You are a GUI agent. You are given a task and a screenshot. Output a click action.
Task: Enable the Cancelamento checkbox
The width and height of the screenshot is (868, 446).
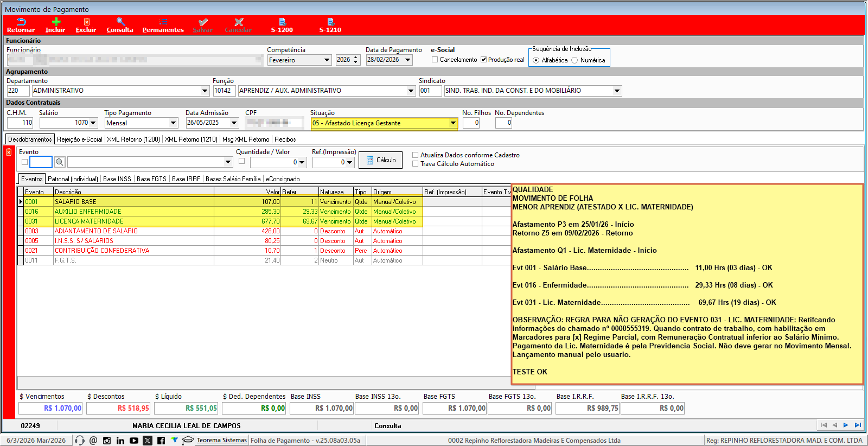(435, 60)
